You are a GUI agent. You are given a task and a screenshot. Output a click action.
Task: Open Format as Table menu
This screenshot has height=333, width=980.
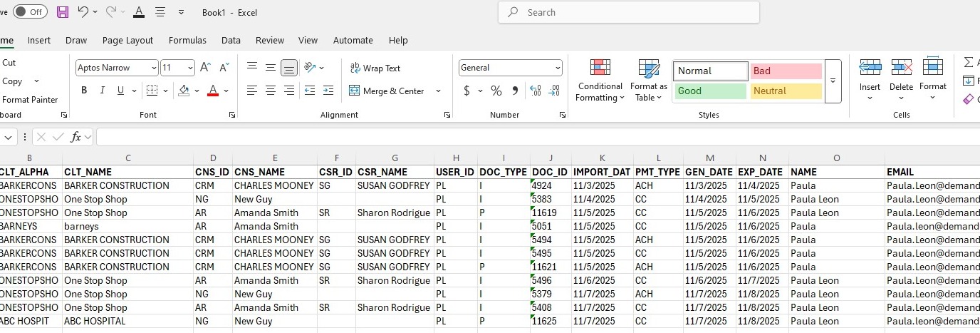tap(649, 80)
